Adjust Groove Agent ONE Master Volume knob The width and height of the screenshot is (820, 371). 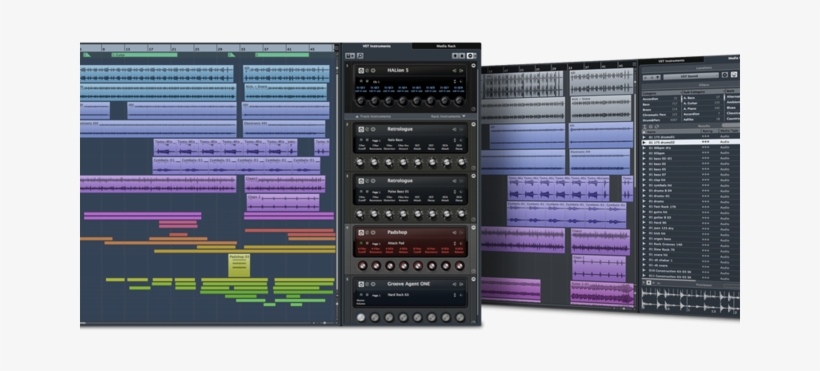click(x=361, y=318)
